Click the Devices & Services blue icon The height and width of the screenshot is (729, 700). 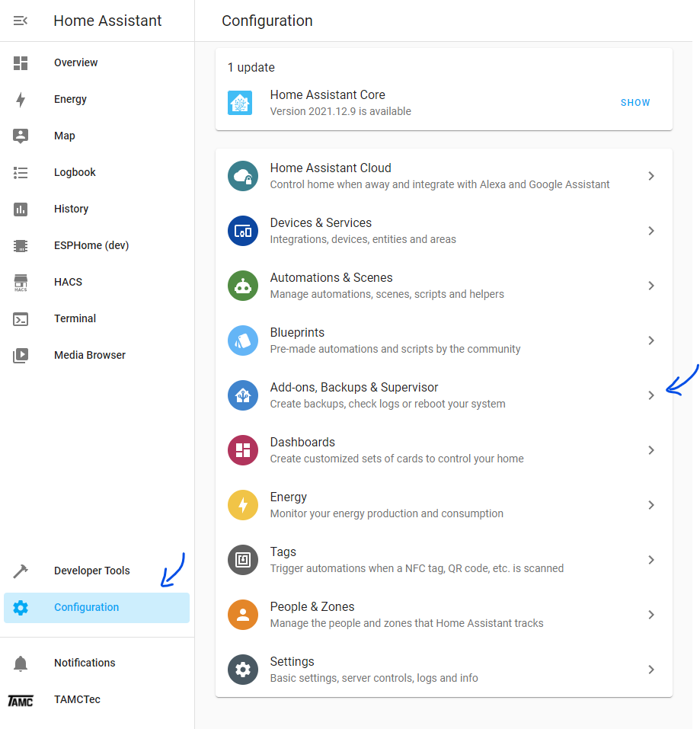(243, 231)
